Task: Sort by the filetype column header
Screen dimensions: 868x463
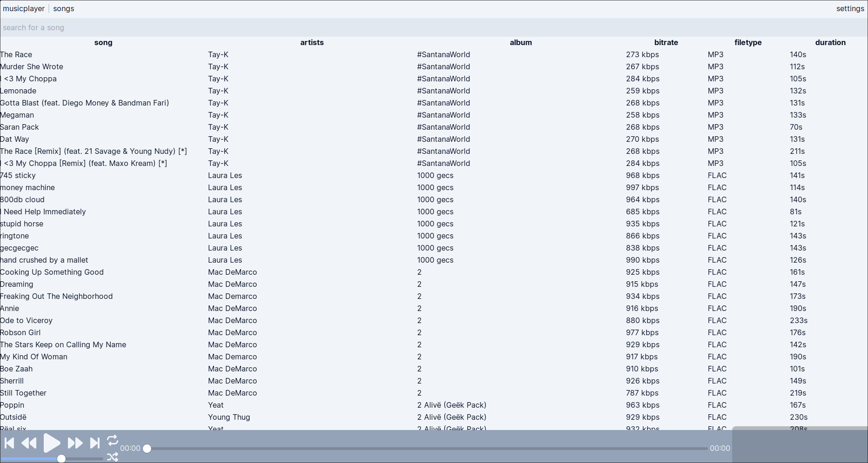Action: (x=748, y=42)
